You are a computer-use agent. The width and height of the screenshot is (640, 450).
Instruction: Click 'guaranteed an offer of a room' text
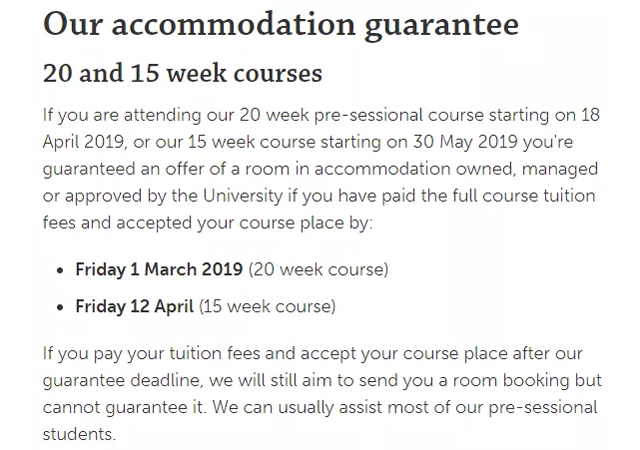coord(157,171)
